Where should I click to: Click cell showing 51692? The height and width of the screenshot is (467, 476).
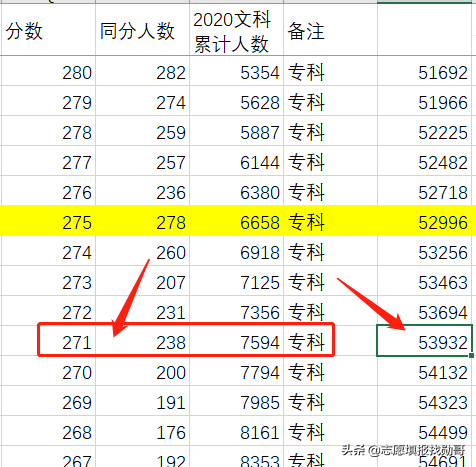click(424, 71)
